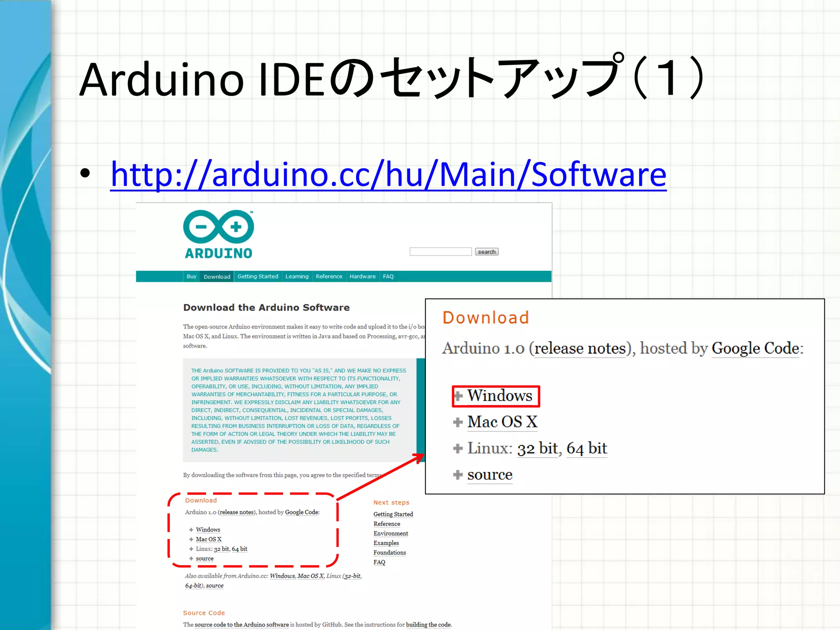Open Examples under Next steps

[386, 543]
